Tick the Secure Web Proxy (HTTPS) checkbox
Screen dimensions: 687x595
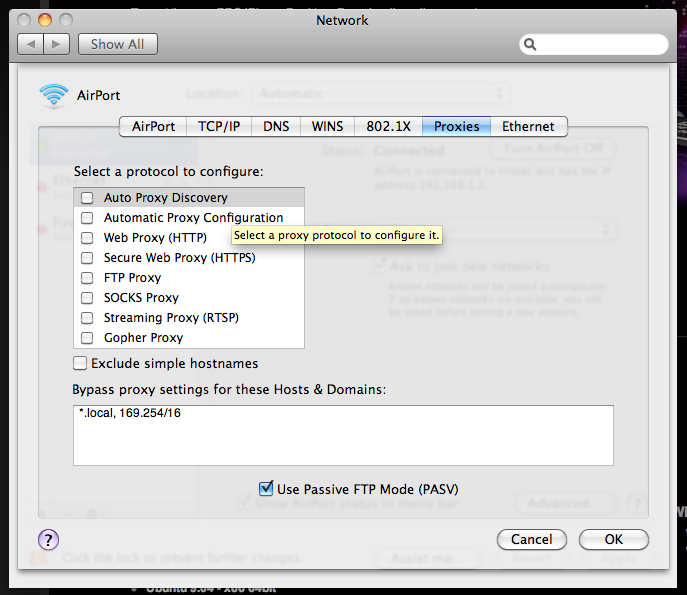(87, 258)
